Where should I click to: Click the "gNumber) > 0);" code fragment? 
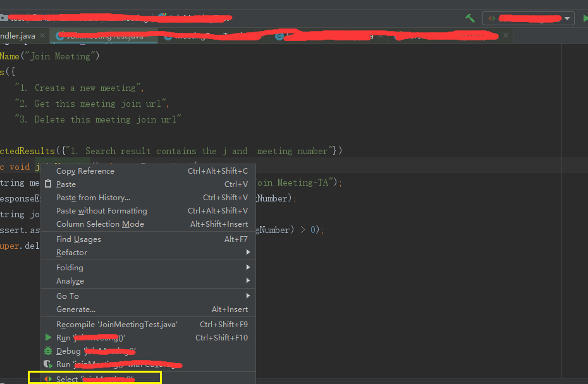point(290,230)
